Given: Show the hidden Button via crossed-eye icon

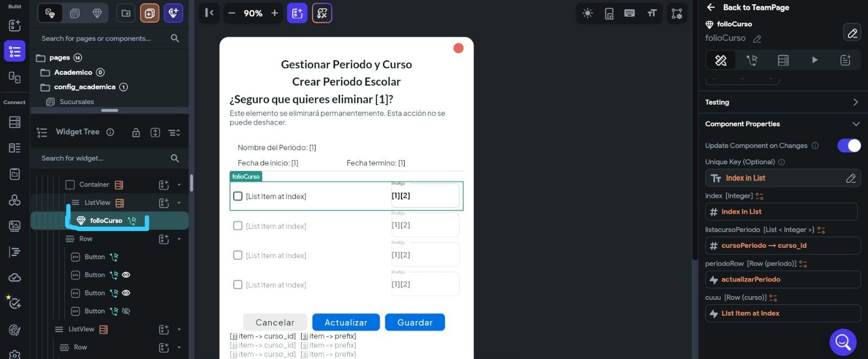Looking at the screenshot, I should (126, 311).
